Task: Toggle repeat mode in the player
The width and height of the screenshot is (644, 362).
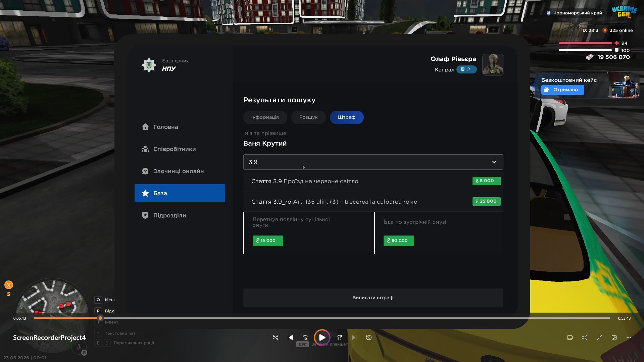Action: (x=369, y=338)
